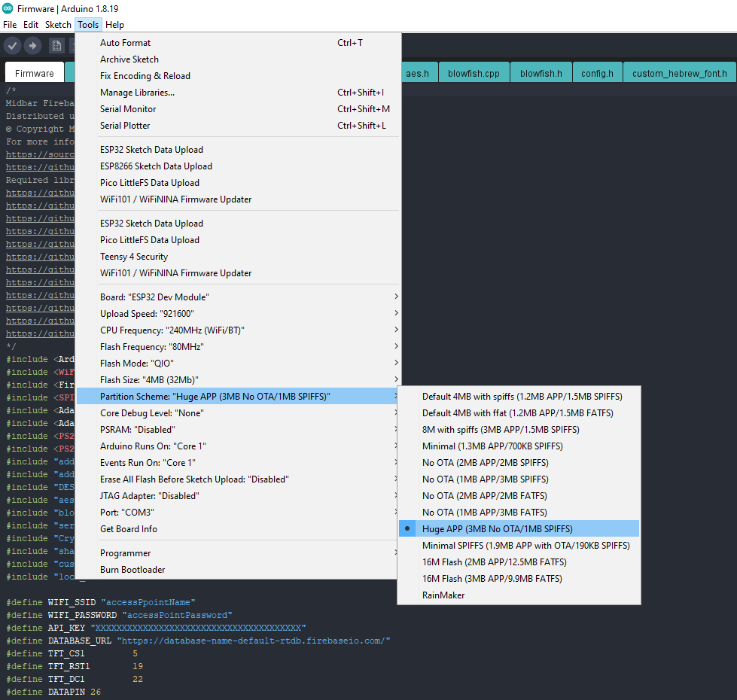Choose Archive Sketch
The image size is (737, 700).
tap(239, 59)
